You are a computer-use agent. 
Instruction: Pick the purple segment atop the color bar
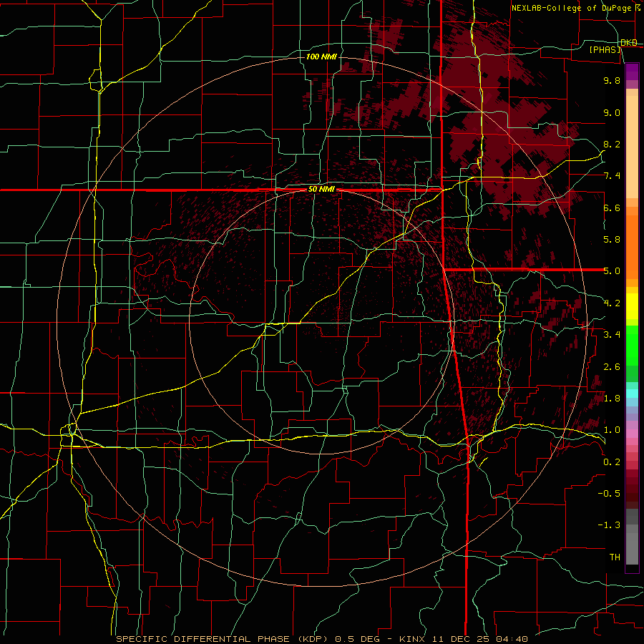coord(632,72)
